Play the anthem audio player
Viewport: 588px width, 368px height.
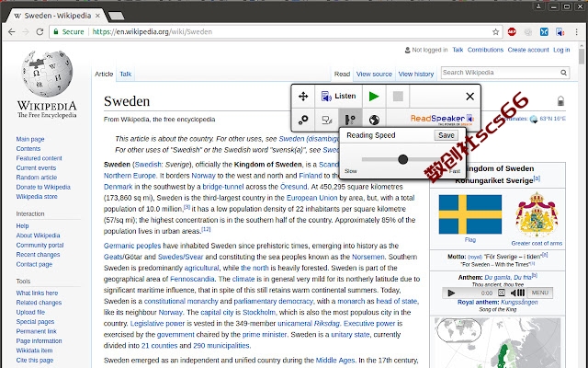(x=451, y=293)
